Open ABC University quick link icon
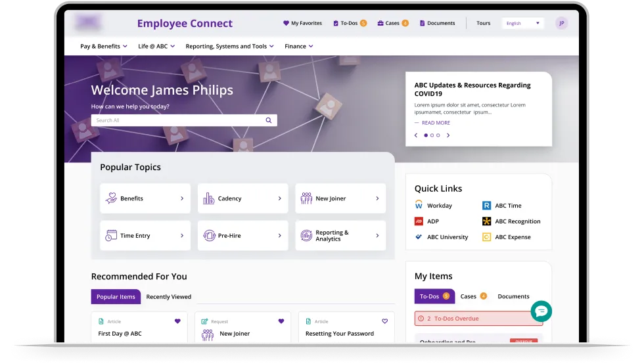644x364 pixels. pyautogui.click(x=419, y=237)
